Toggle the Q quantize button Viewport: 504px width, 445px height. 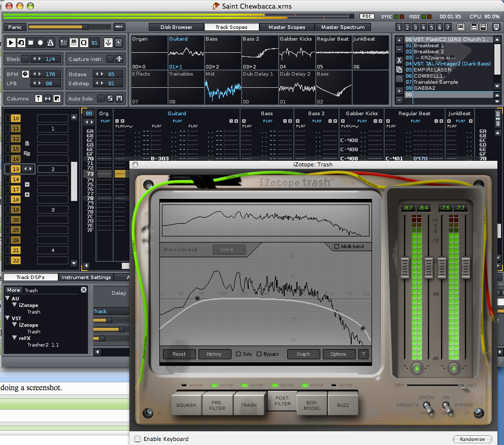click(x=84, y=43)
